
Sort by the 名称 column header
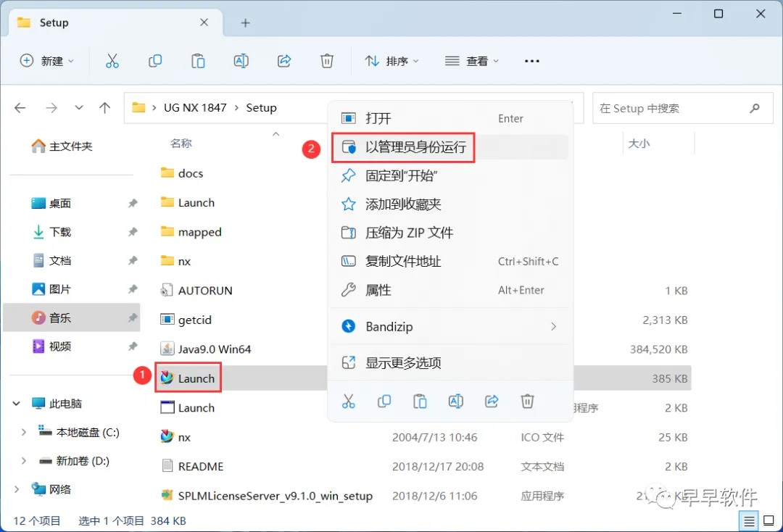click(181, 144)
